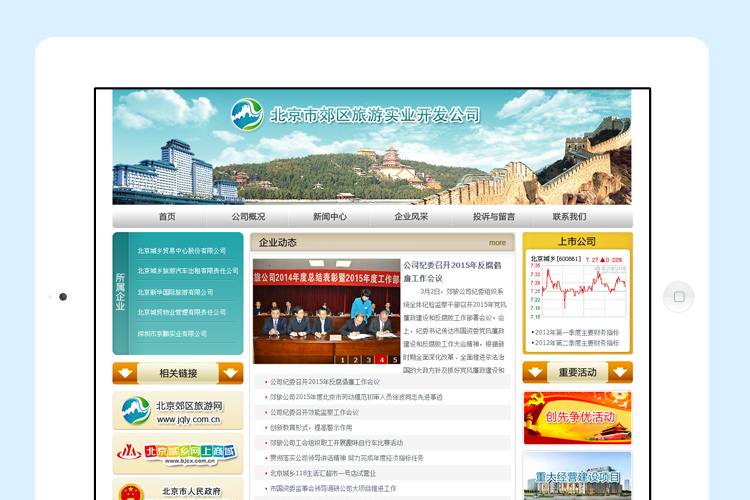Open the 创先争优活动 banner

coord(577,417)
